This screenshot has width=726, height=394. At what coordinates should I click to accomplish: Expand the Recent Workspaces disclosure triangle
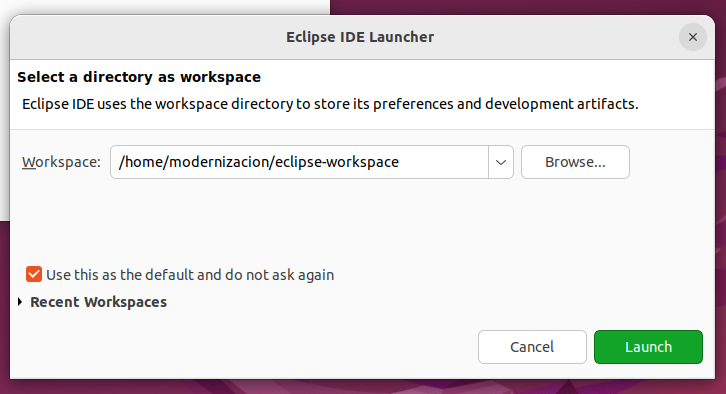[x=20, y=302]
